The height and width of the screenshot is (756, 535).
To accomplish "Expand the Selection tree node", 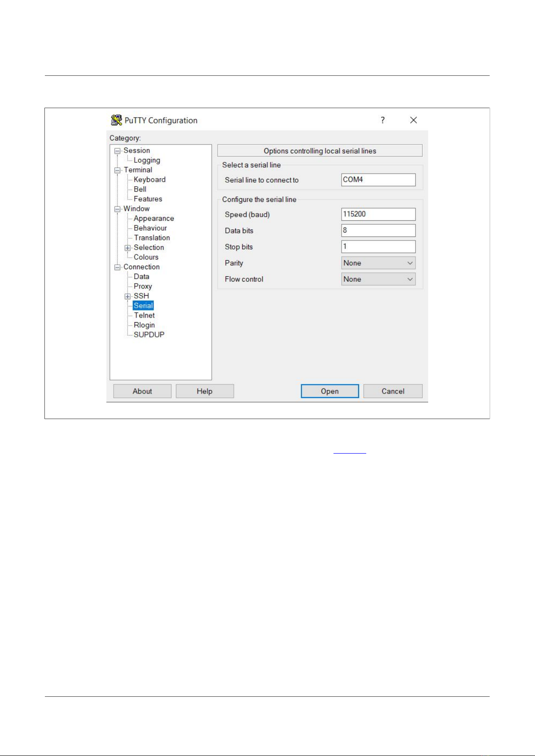I will [128, 248].
